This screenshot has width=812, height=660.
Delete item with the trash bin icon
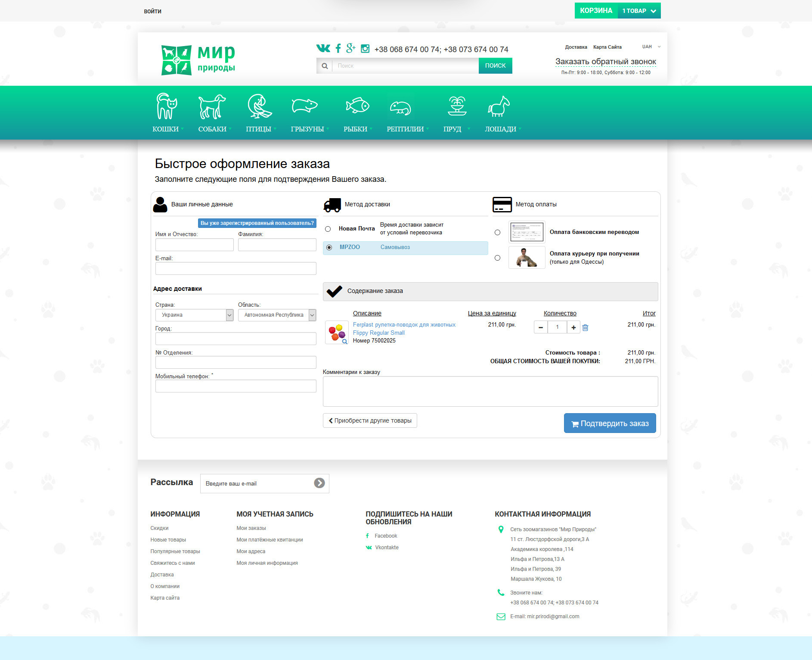pos(585,328)
